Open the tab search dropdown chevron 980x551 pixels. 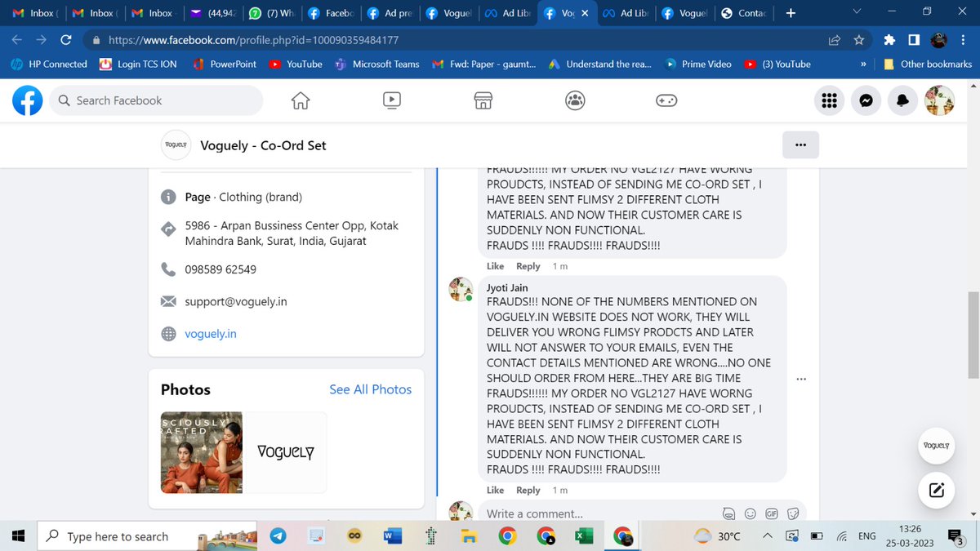(x=855, y=13)
